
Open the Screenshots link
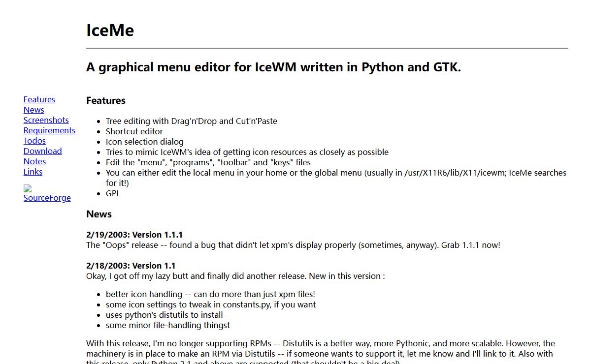point(46,120)
